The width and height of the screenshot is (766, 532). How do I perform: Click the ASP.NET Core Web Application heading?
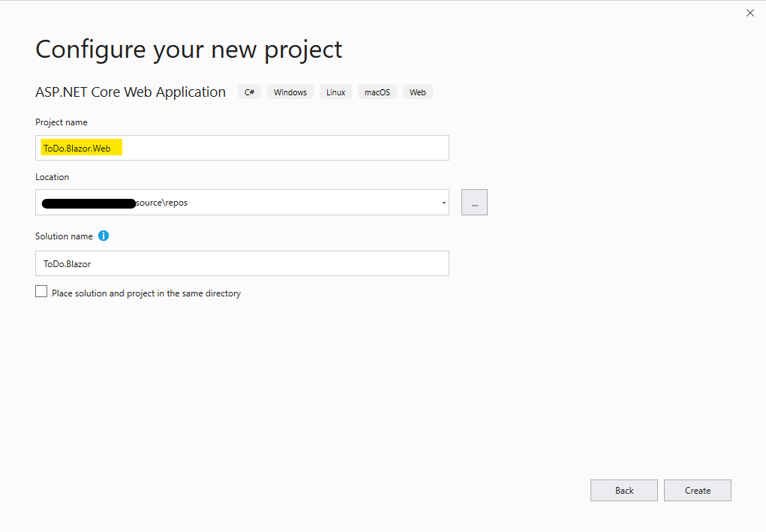click(x=131, y=92)
